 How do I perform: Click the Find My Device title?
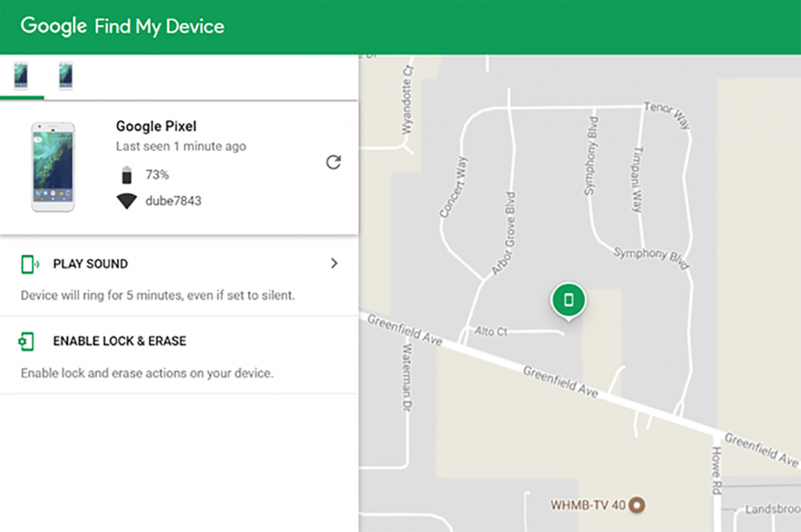tap(159, 26)
